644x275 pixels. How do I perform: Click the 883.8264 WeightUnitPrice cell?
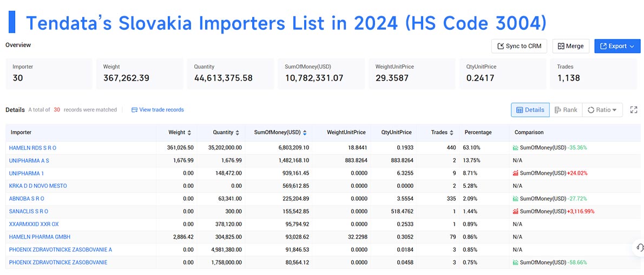point(355,160)
